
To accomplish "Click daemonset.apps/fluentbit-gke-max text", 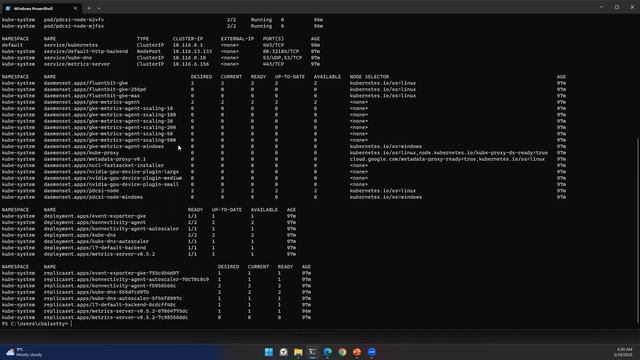I will 92,96.
